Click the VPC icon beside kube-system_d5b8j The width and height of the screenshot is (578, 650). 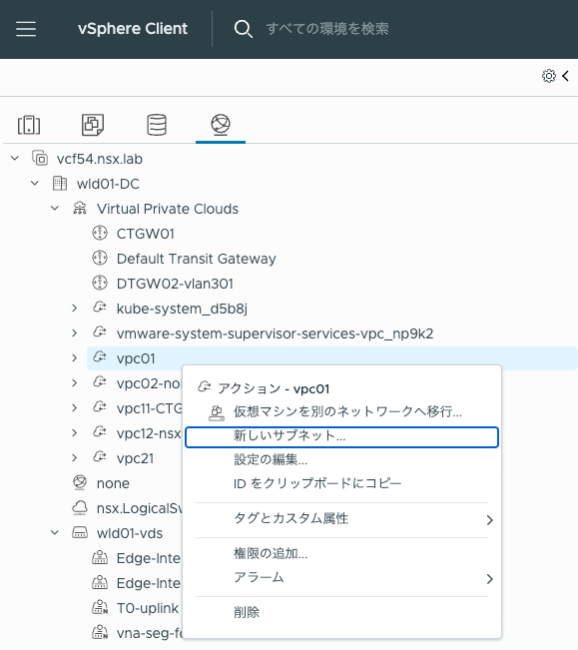point(100,307)
